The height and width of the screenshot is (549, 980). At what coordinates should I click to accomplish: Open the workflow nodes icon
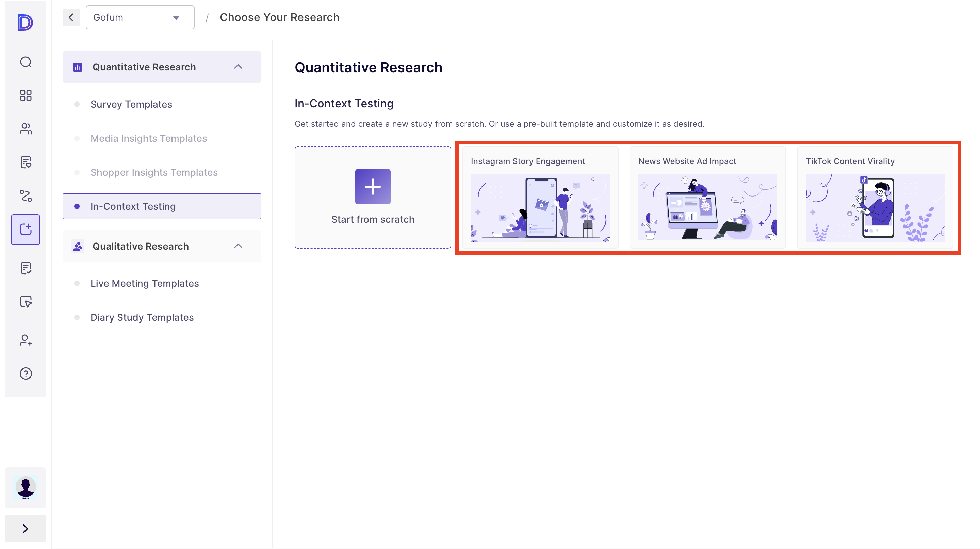click(x=26, y=196)
